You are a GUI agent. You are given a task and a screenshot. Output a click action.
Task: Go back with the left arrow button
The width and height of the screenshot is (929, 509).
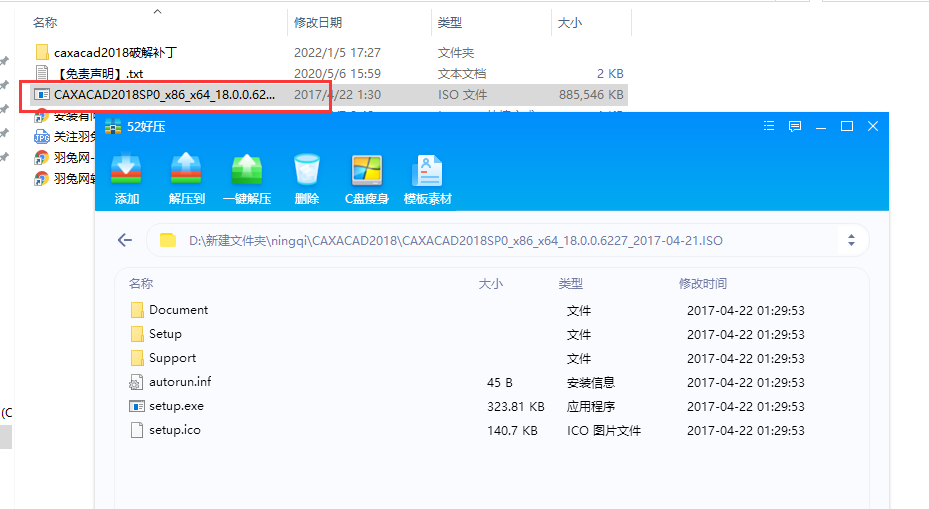[124, 240]
